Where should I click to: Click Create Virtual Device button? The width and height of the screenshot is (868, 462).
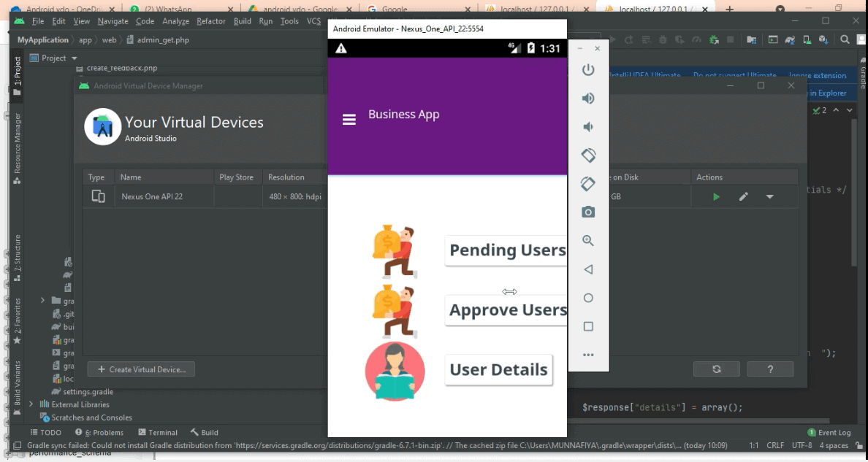[x=141, y=369]
